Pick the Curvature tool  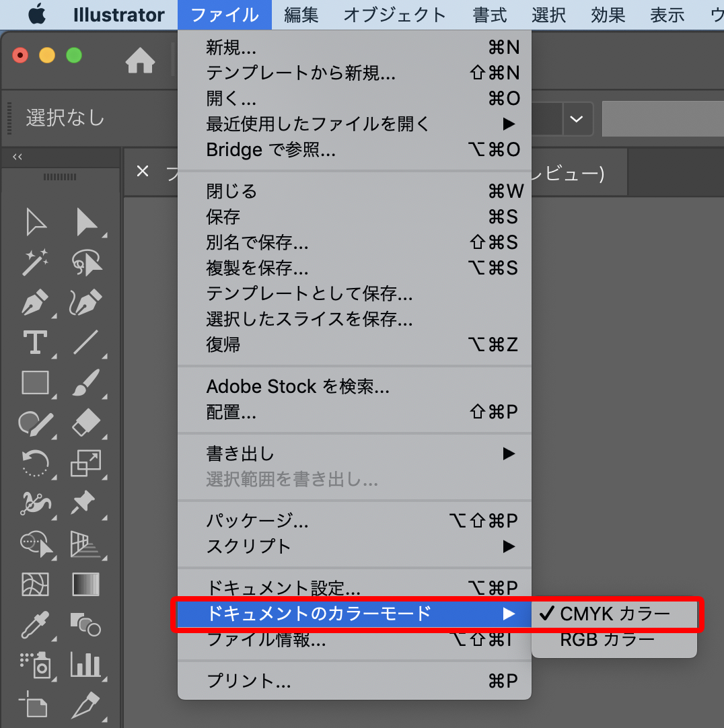[x=86, y=302]
